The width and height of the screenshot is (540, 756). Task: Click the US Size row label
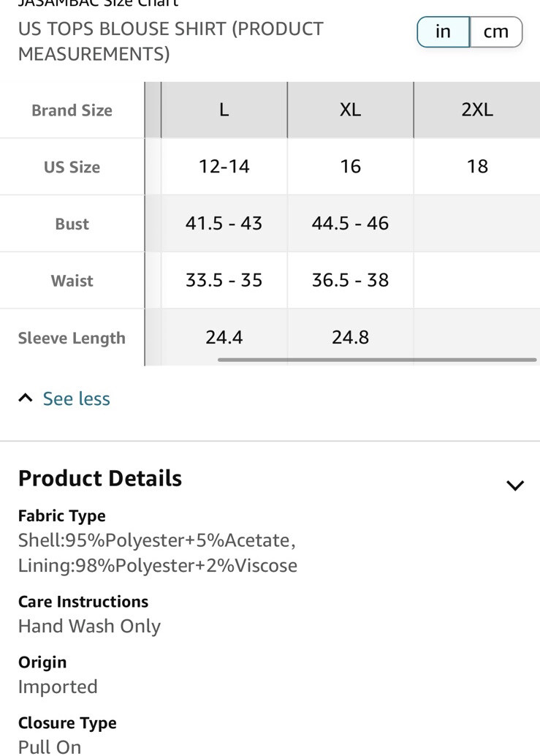coord(72,167)
